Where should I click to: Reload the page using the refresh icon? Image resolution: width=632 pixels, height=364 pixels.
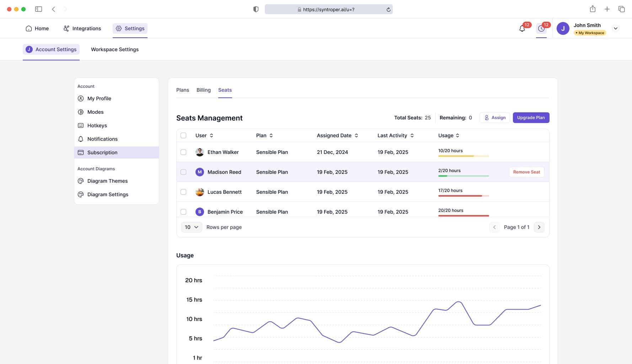(389, 10)
